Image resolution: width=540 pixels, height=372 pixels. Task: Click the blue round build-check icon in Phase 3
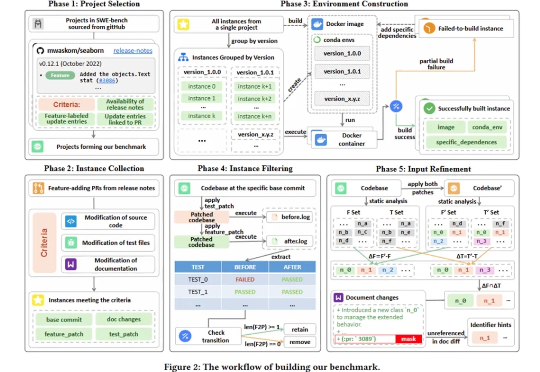(x=396, y=106)
